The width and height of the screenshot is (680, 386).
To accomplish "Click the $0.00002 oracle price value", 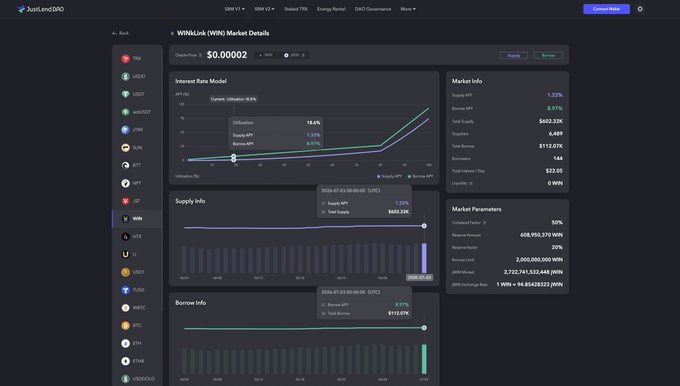I will click(227, 55).
